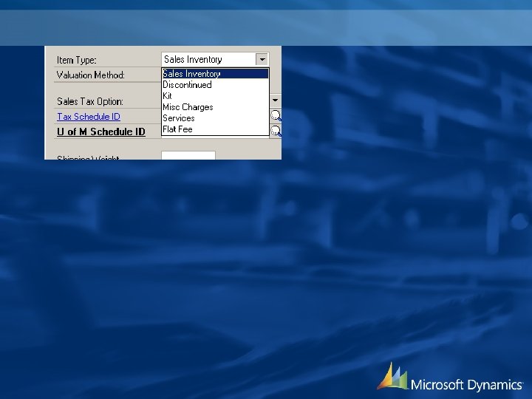Pick Kit from the Item Type list
Screen dimensions: 532x399
click(215, 95)
